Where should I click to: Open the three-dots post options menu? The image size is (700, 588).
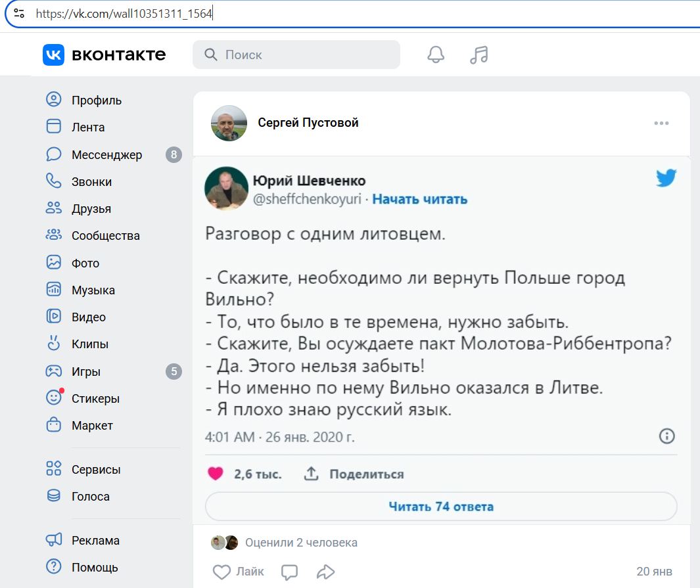click(x=661, y=123)
